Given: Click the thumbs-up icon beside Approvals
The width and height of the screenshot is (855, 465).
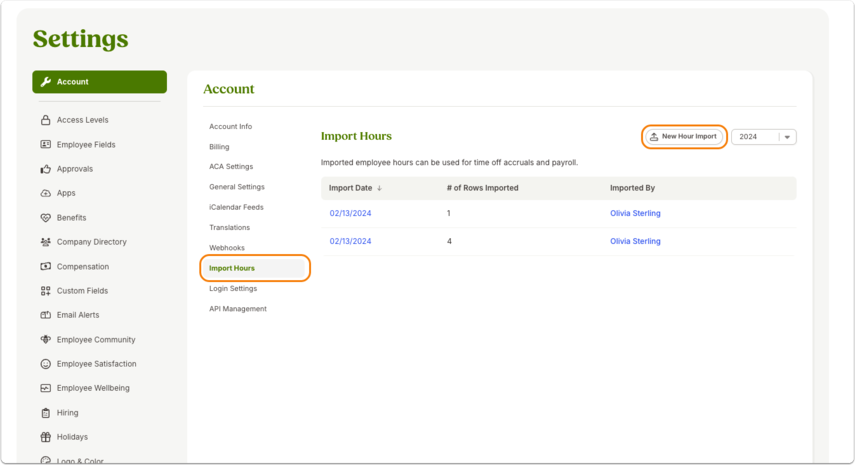Looking at the screenshot, I should 46,169.
